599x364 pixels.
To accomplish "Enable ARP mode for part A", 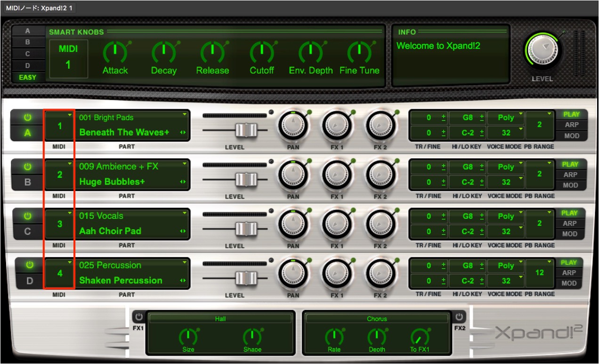I will pyautogui.click(x=570, y=125).
